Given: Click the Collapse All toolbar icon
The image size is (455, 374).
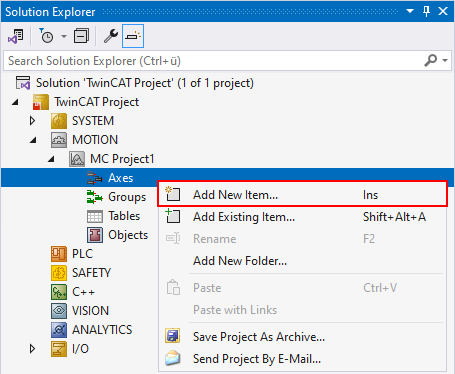Looking at the screenshot, I should (81, 36).
